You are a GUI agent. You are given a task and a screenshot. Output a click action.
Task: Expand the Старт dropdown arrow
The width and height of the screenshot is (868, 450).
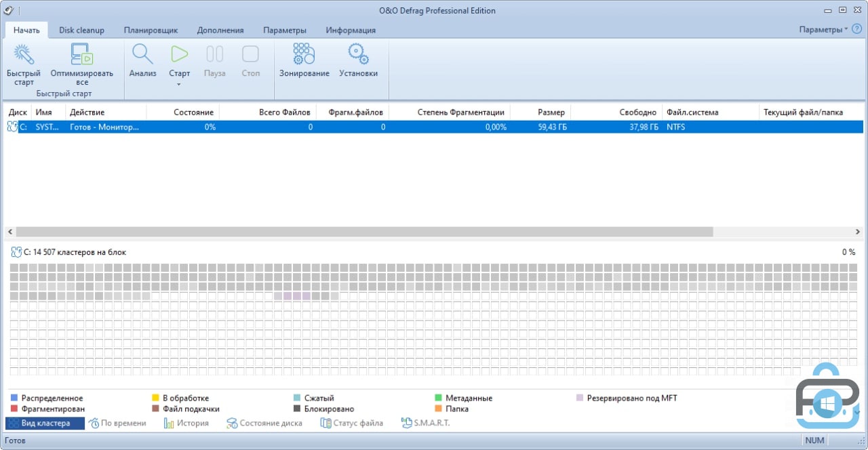(x=180, y=85)
